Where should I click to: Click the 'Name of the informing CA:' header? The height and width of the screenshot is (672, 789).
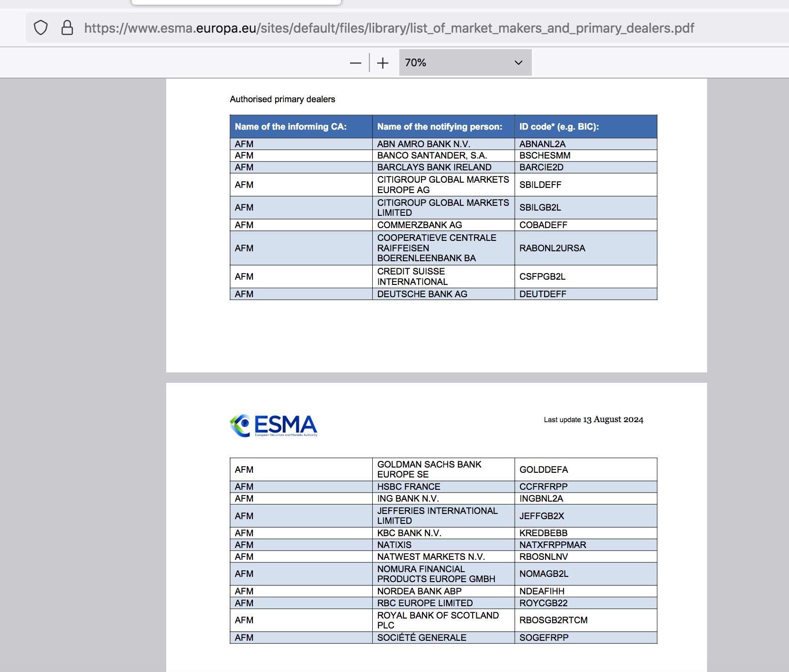coord(301,126)
